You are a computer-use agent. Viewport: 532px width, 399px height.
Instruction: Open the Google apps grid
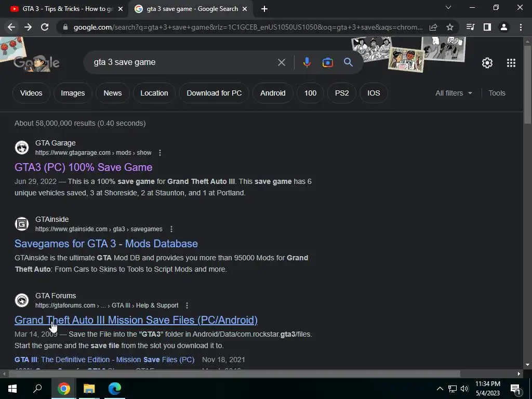[511, 63]
